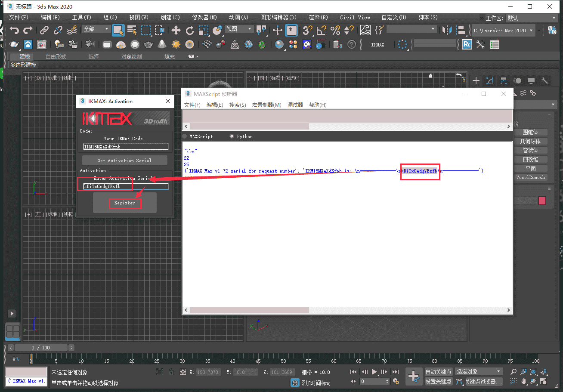Viewport: 563px width, 392px height.
Task: Click the Get Activation Serial button
Action: 124,161
